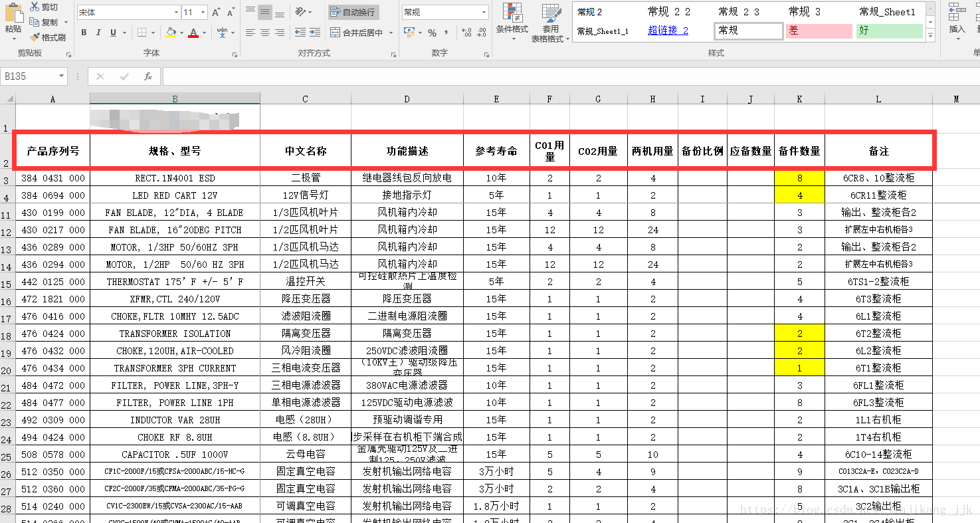This screenshot has width=980, height=523.
Task: Open fill color dropdown arrow
Action: [x=181, y=33]
